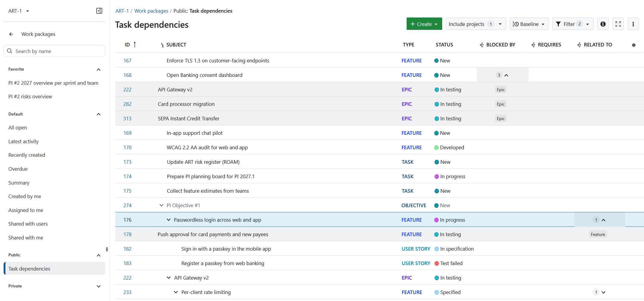Expand the Private section
644x301 pixels.
(98, 286)
